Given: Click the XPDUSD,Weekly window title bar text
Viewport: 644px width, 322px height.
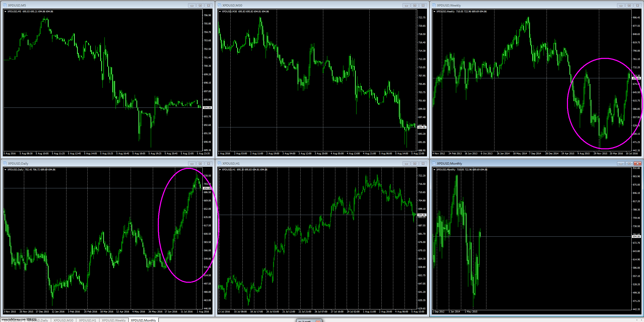Looking at the screenshot, I should 449,5.
